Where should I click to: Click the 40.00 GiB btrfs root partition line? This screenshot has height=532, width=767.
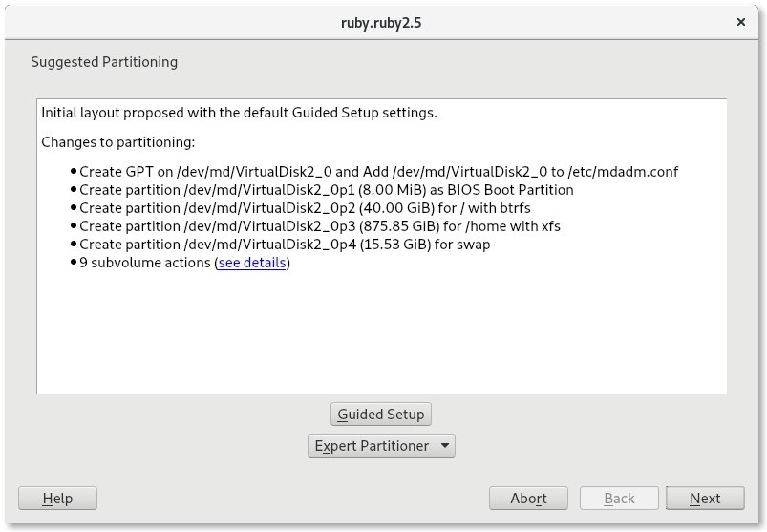[x=305, y=208]
